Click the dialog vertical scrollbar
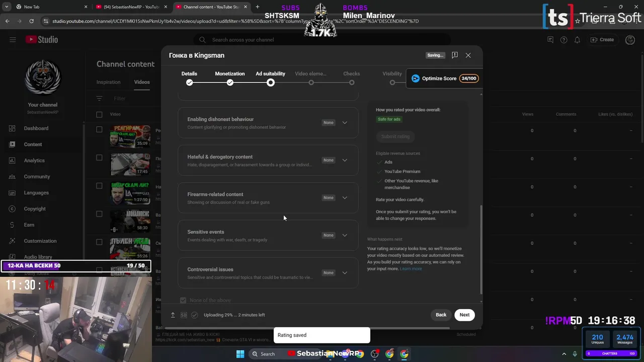The height and width of the screenshot is (362, 644). [481, 249]
